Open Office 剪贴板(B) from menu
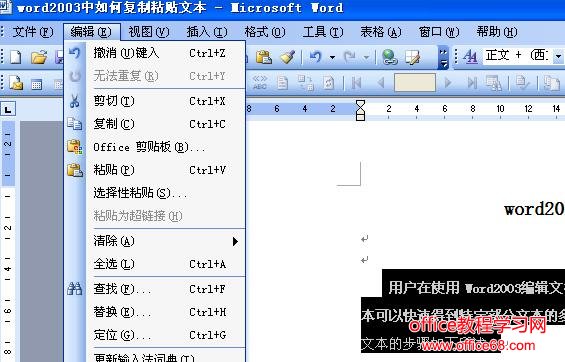Viewport: 565px width, 362px height. pos(155,147)
